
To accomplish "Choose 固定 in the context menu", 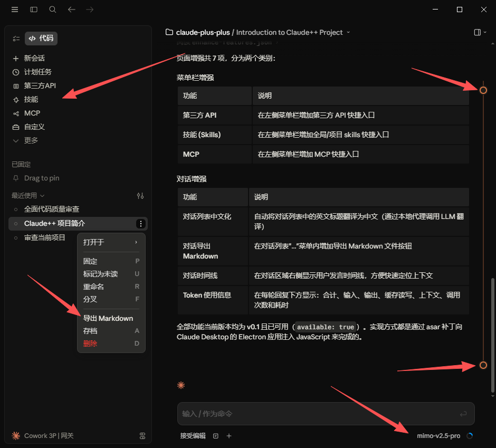I will pyautogui.click(x=111, y=261).
